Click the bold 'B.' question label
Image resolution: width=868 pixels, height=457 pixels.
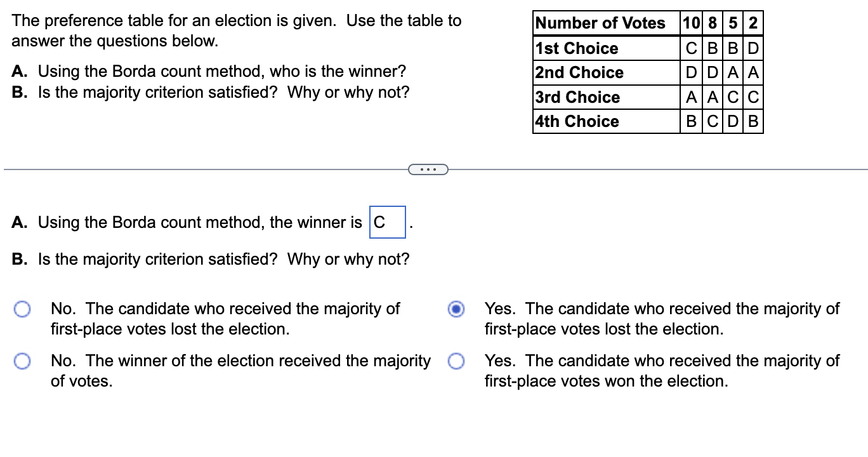[x=20, y=92]
